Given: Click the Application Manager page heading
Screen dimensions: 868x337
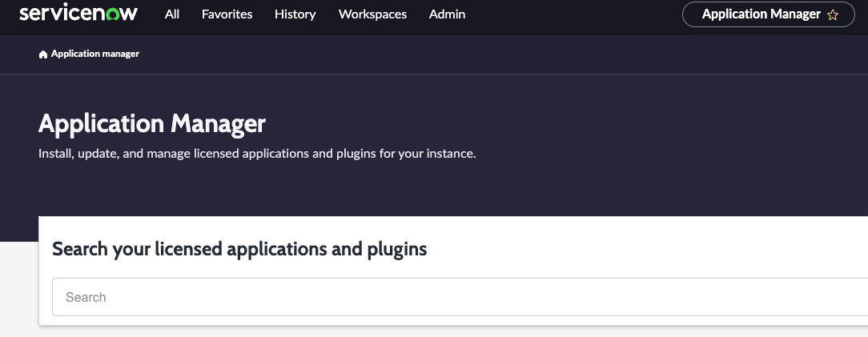Looking at the screenshot, I should coord(152,123).
